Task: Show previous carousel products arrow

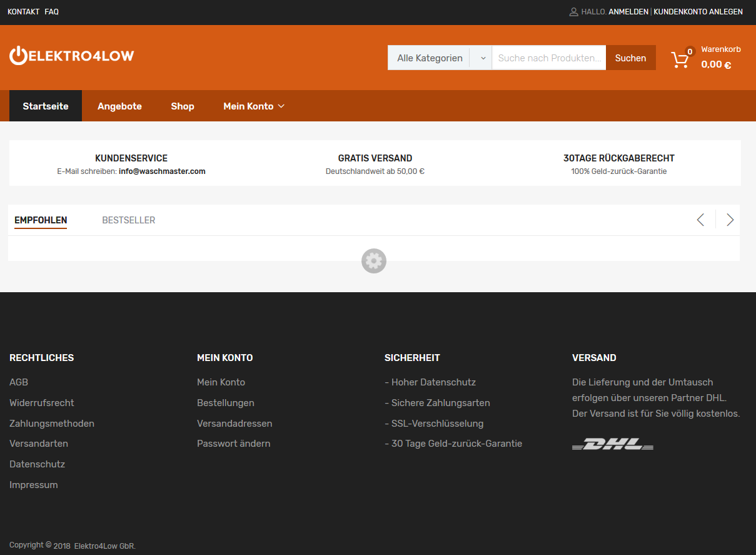Action: coord(700,220)
